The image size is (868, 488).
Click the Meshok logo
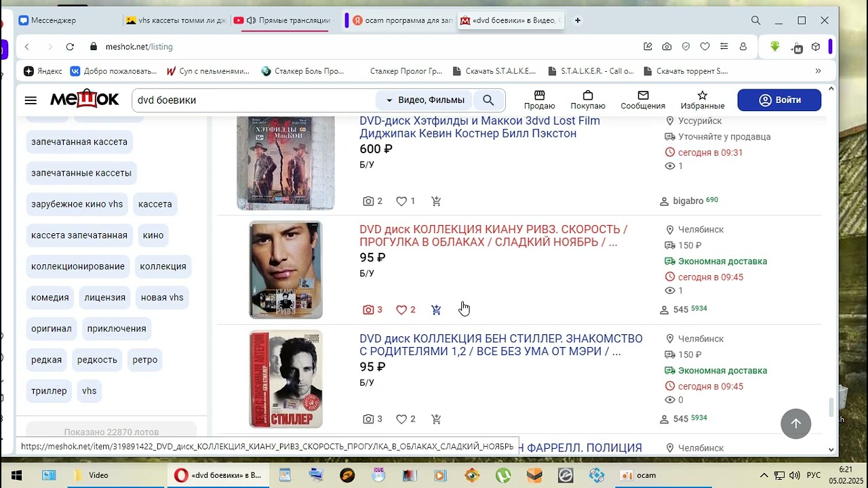click(x=85, y=100)
